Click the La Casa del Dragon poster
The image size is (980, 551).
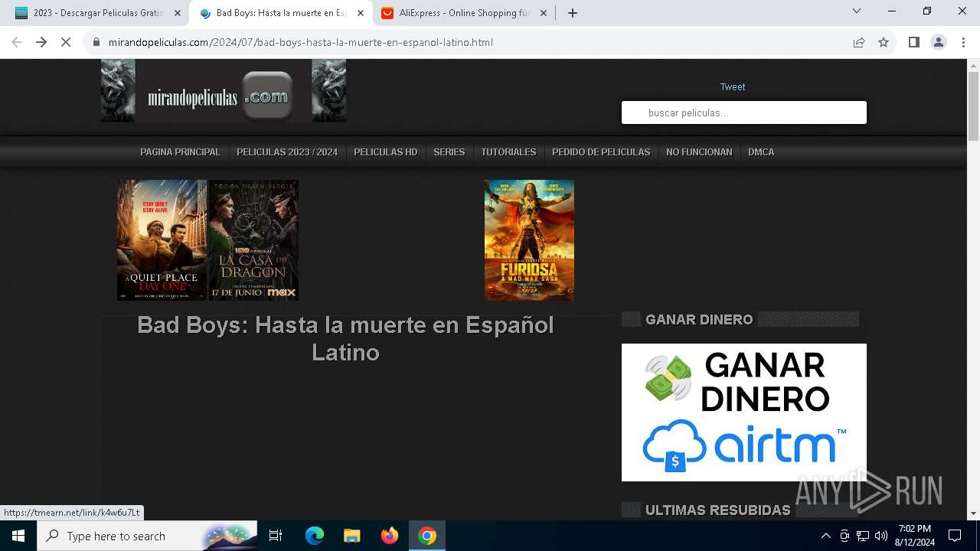[x=253, y=240]
